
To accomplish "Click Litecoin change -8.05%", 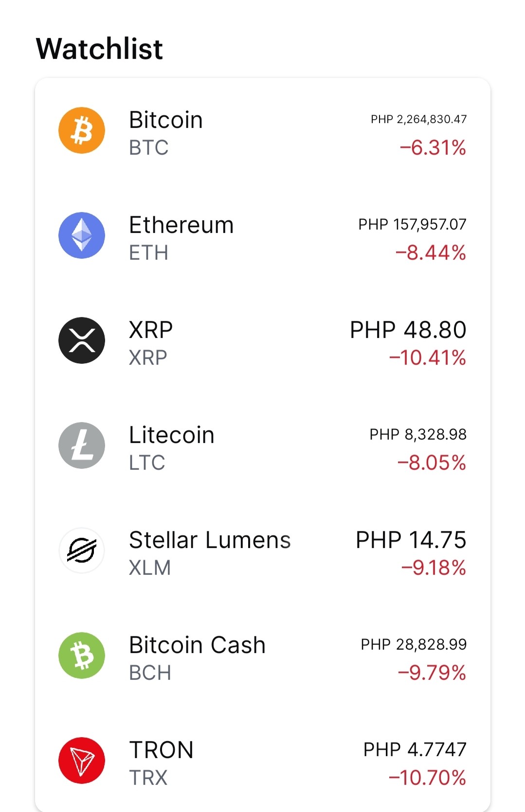I will (x=432, y=462).
